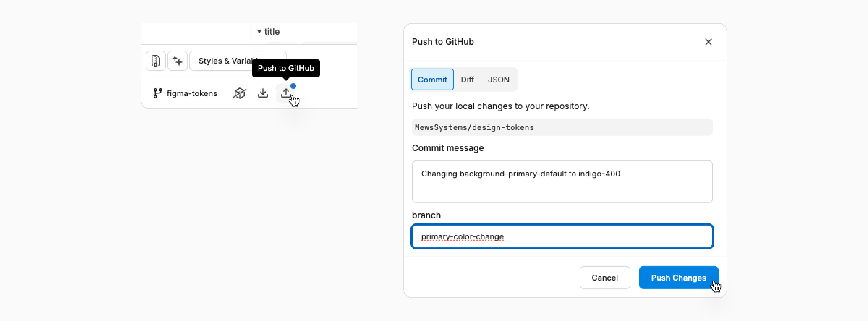Click the notification dot on the push icon
Viewport: 868px width, 321px height.
click(x=294, y=86)
